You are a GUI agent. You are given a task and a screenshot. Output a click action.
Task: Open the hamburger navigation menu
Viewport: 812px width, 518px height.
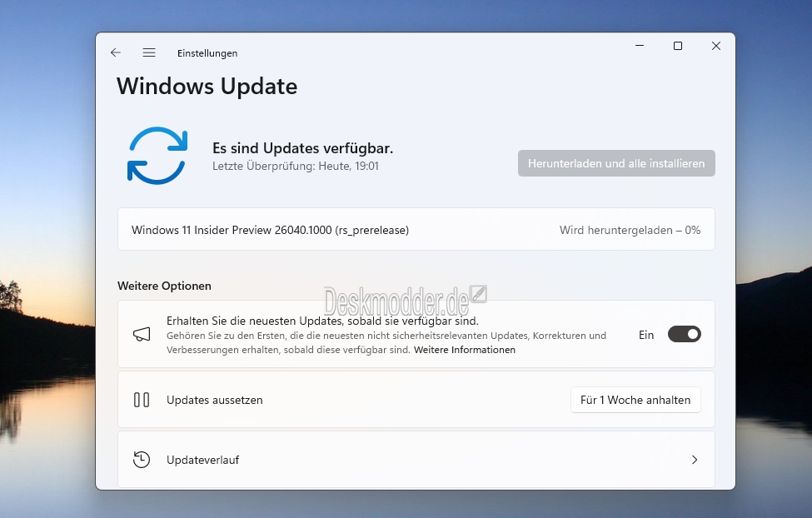149,52
